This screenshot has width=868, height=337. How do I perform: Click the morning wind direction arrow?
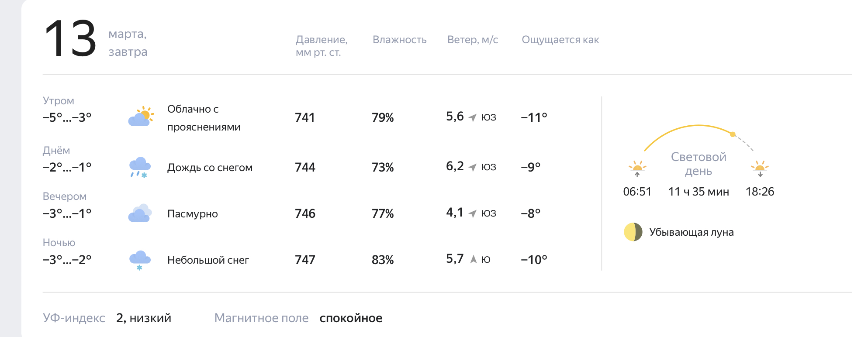coord(473,117)
